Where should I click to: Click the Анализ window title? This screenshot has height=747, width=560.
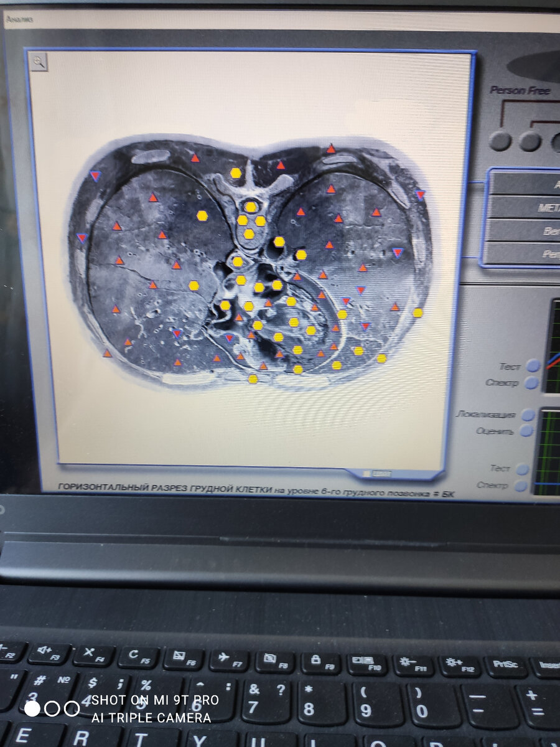[x=19, y=19]
